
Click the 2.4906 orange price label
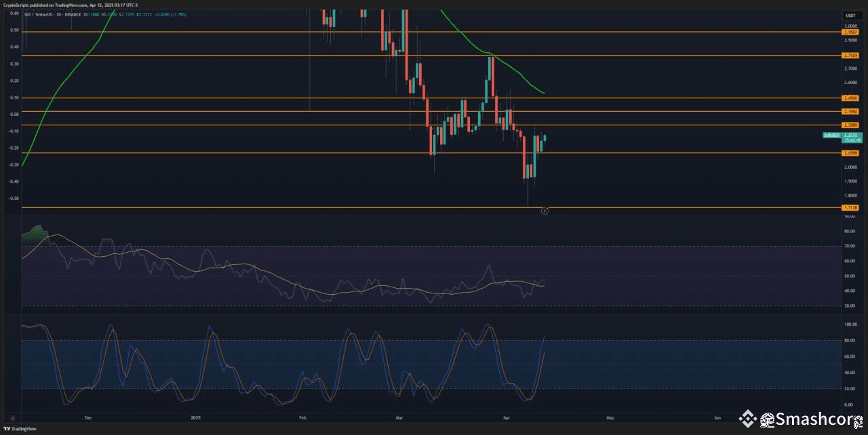850,98
